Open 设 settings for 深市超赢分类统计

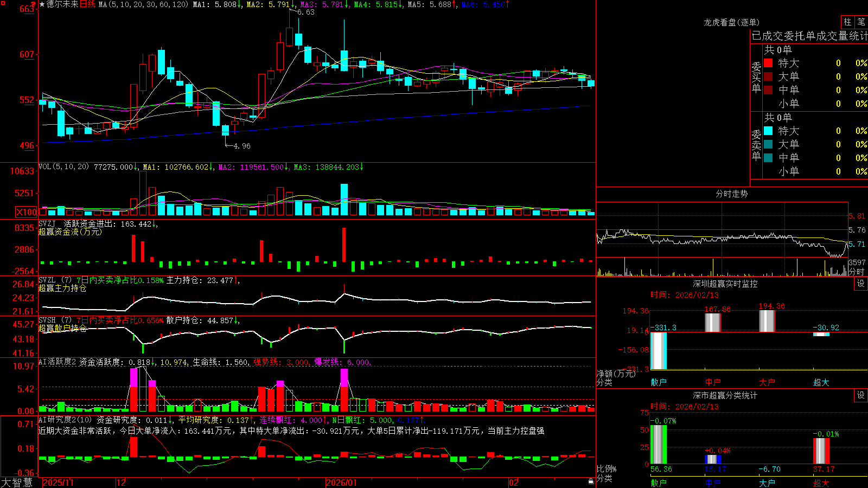[861, 395]
